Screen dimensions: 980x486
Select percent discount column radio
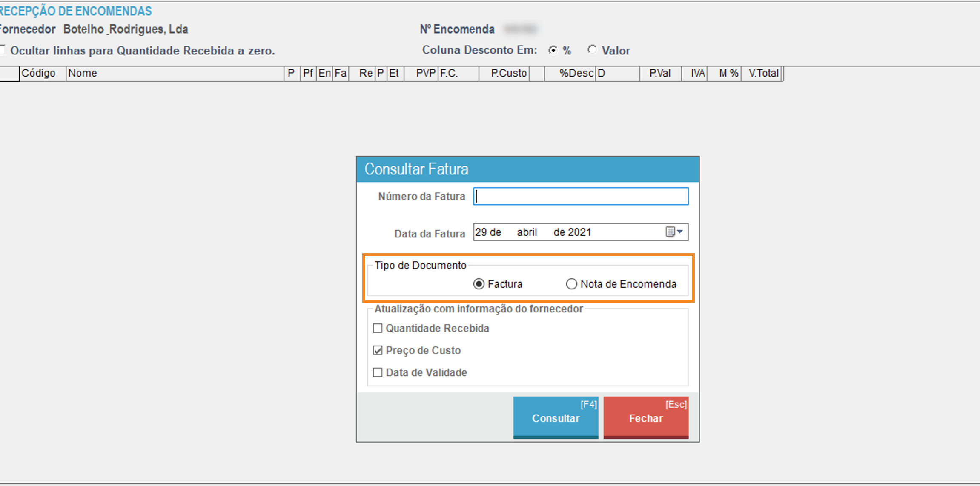click(x=553, y=50)
